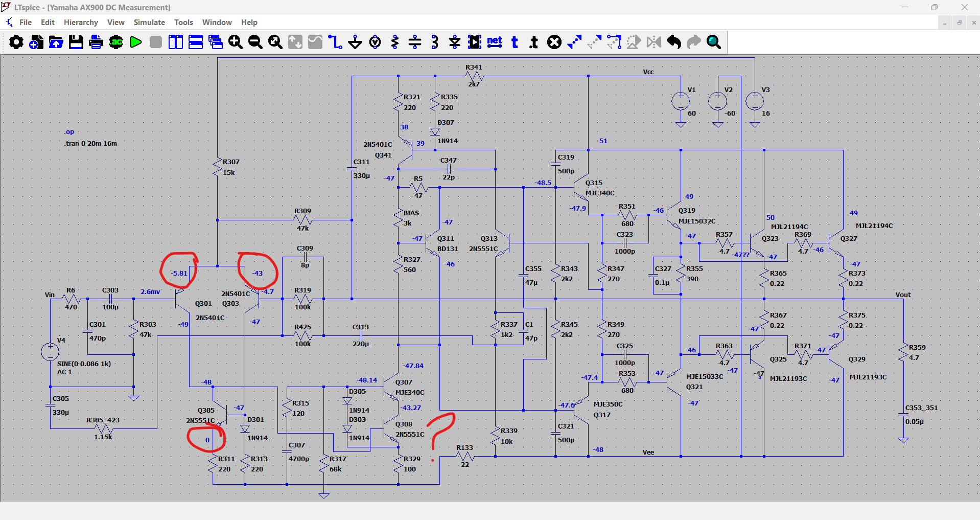Click the greyed-out redo arrow

(x=694, y=42)
